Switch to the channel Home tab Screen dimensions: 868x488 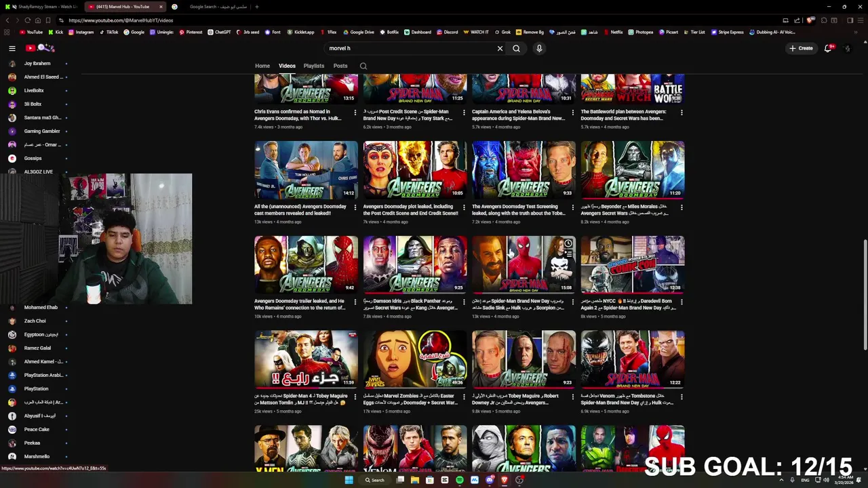coord(262,66)
